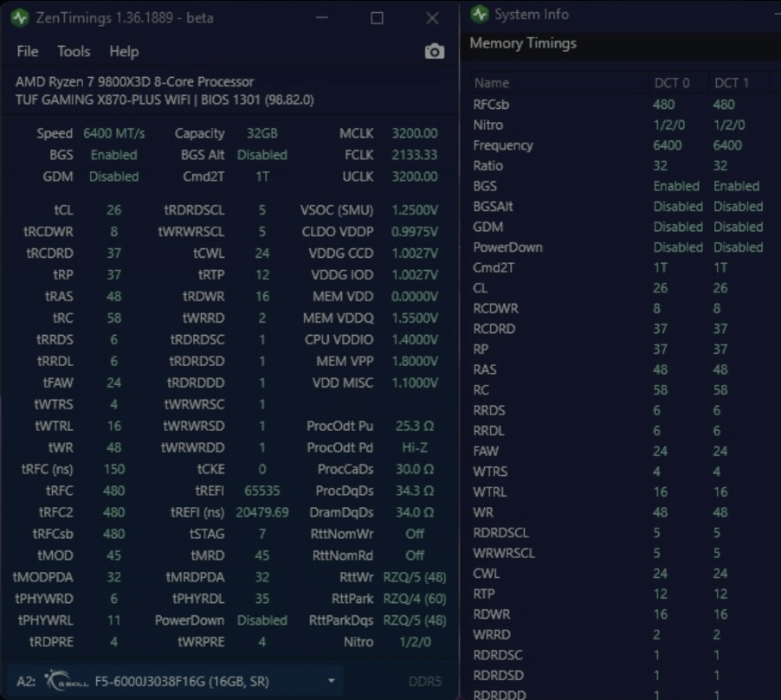Screen dimensions: 781x700
Task: Click the ProcOdt Pu value 25.3 Ω
Action: 415,426
